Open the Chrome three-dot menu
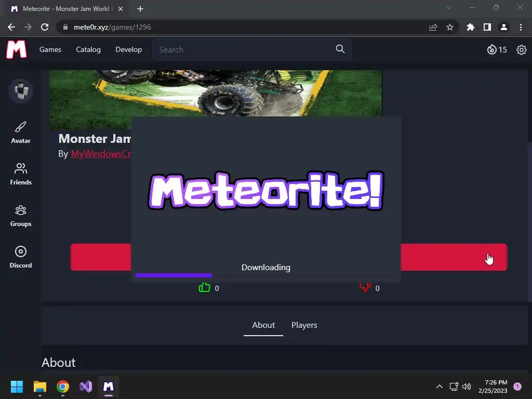Screen dimensions: 532x399 pos(521,27)
